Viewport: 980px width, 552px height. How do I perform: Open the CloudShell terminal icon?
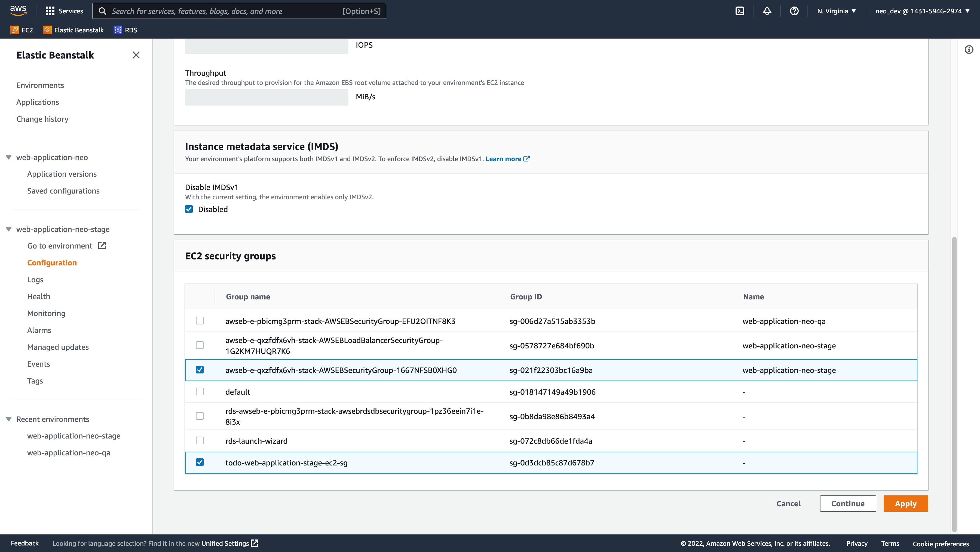[740, 11]
